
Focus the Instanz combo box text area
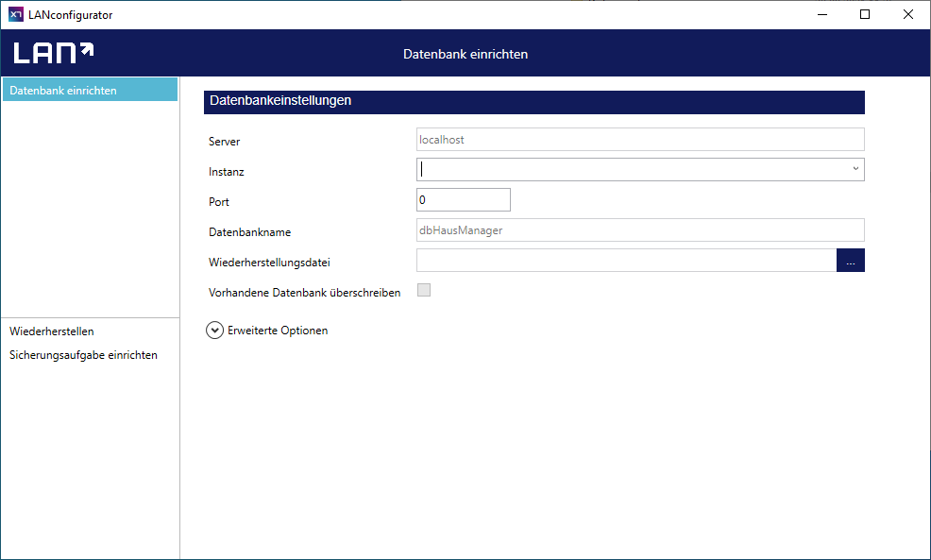click(x=630, y=169)
